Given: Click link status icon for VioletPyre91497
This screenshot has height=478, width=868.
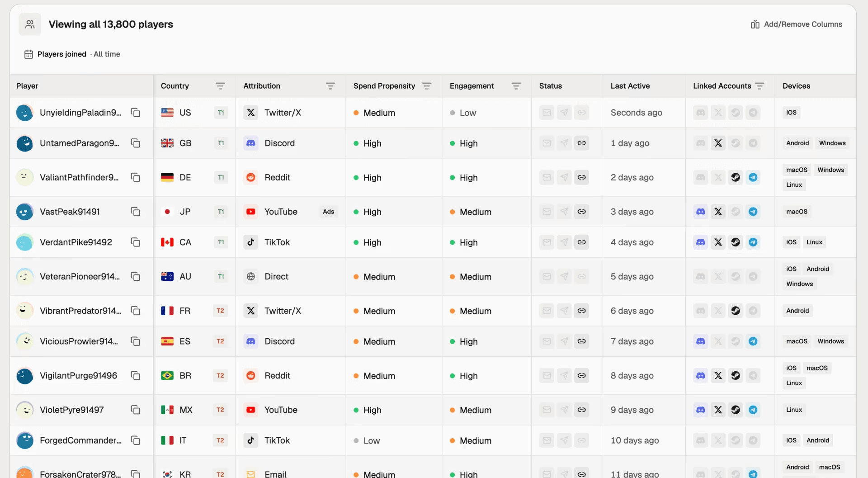Looking at the screenshot, I should [582, 410].
